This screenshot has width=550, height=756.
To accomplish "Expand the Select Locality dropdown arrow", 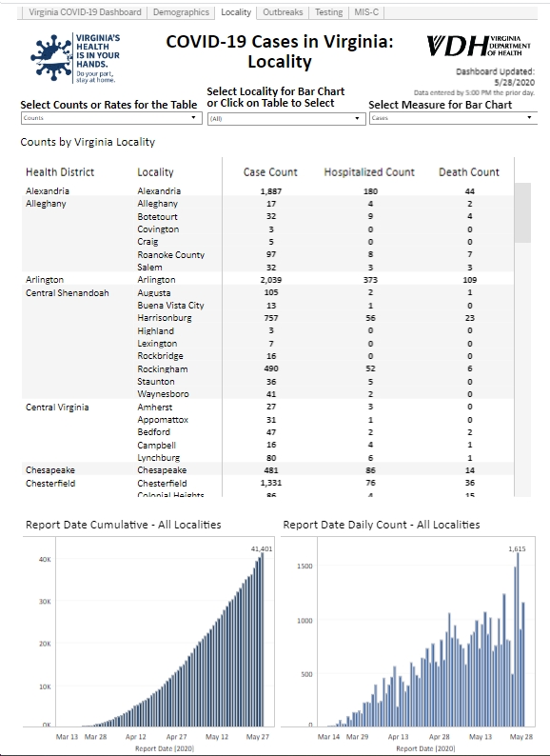I will (357, 119).
